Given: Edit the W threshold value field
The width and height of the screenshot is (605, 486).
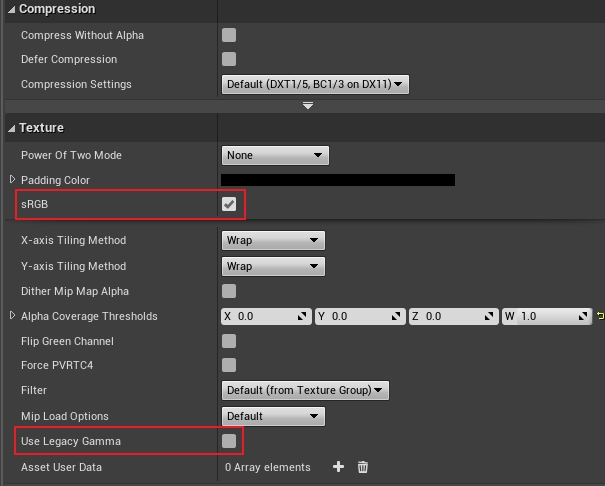Looking at the screenshot, I should [x=547, y=316].
